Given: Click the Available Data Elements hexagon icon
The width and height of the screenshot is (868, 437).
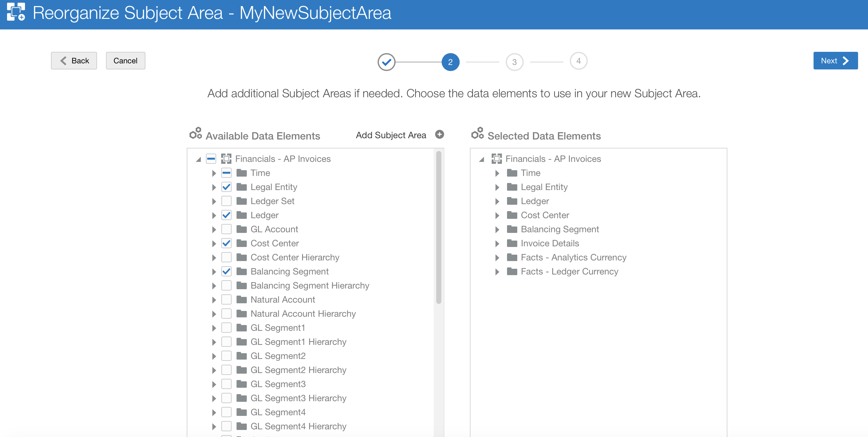Looking at the screenshot, I should tap(195, 133).
